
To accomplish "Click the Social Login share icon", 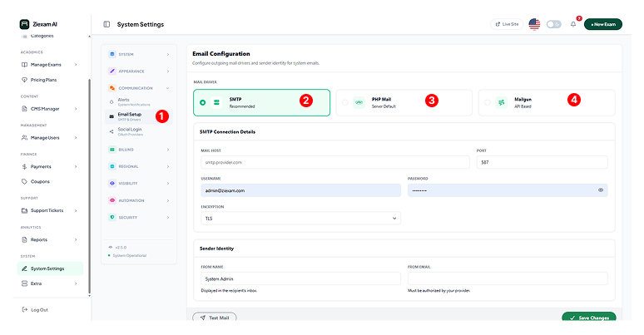I will [x=111, y=131].
